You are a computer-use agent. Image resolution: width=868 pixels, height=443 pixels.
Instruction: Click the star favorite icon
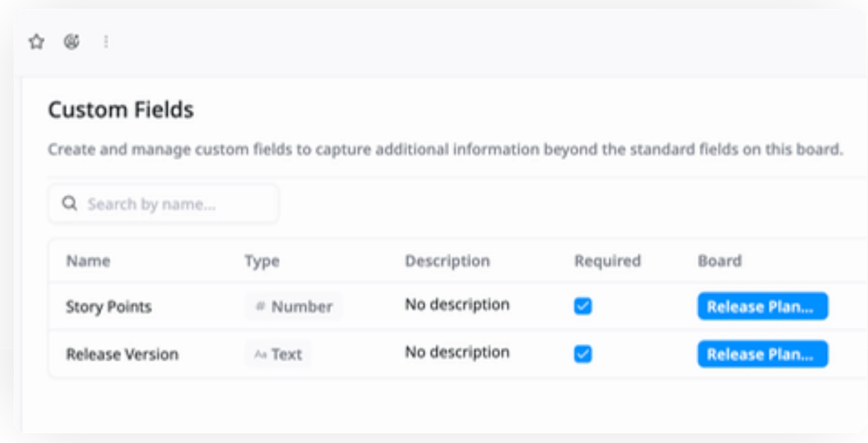pos(36,42)
